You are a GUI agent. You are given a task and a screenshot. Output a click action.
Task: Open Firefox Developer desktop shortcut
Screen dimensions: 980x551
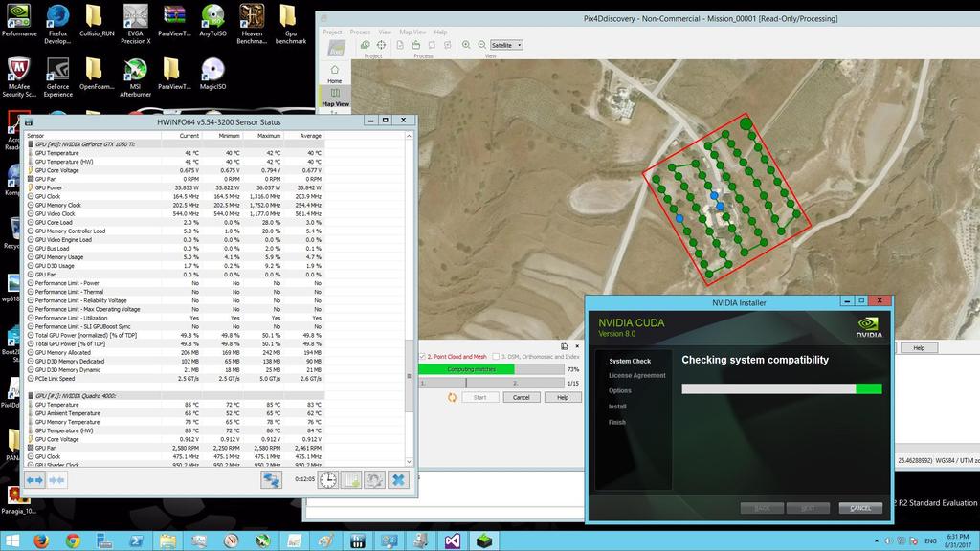click(57, 24)
